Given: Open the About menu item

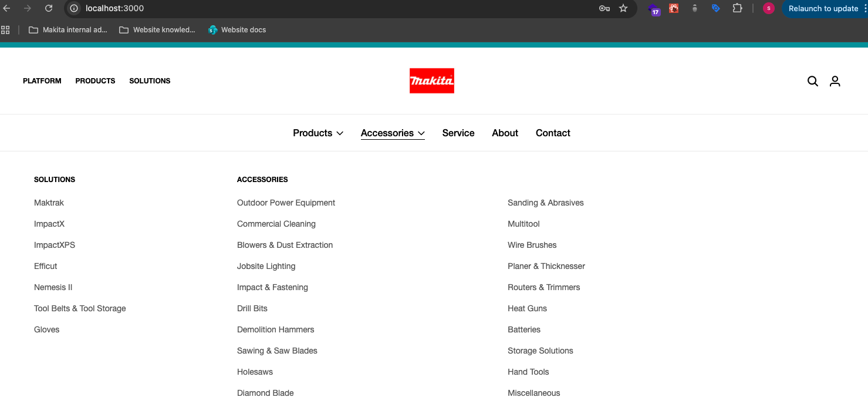Looking at the screenshot, I should pos(505,133).
